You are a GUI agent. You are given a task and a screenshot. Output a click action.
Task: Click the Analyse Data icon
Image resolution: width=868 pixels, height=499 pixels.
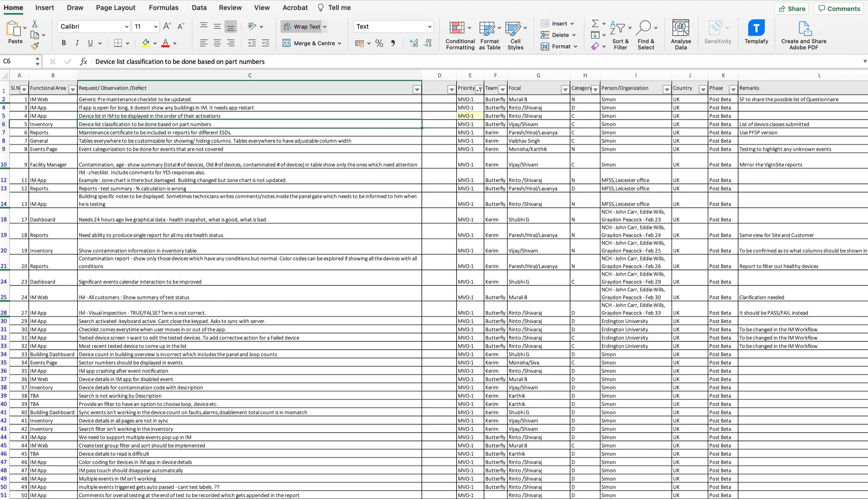tap(680, 28)
